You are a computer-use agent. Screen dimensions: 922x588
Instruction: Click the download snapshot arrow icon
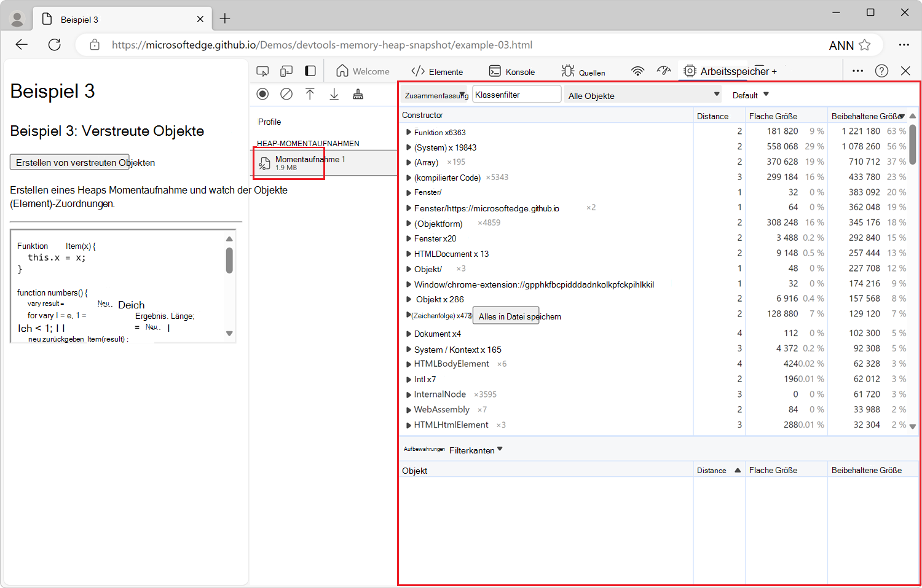[x=334, y=94]
